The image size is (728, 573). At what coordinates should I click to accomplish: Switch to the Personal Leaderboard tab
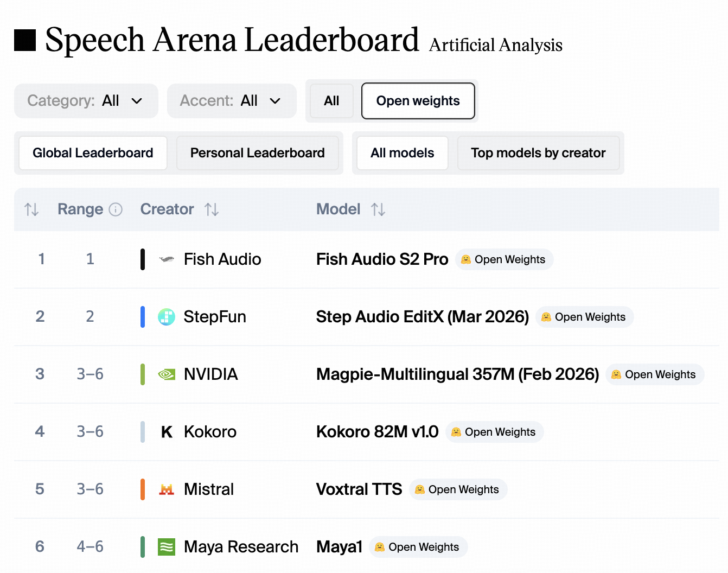point(258,153)
